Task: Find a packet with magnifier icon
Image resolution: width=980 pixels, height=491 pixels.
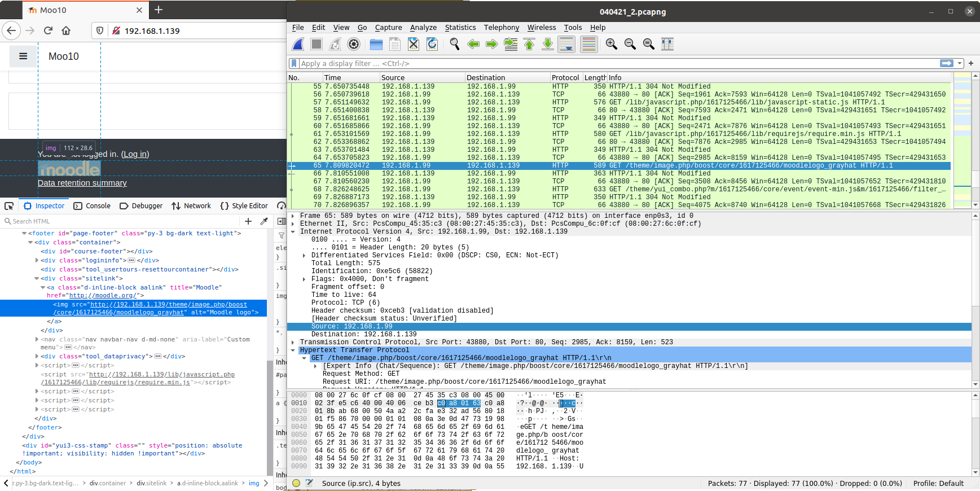Action: click(x=455, y=44)
